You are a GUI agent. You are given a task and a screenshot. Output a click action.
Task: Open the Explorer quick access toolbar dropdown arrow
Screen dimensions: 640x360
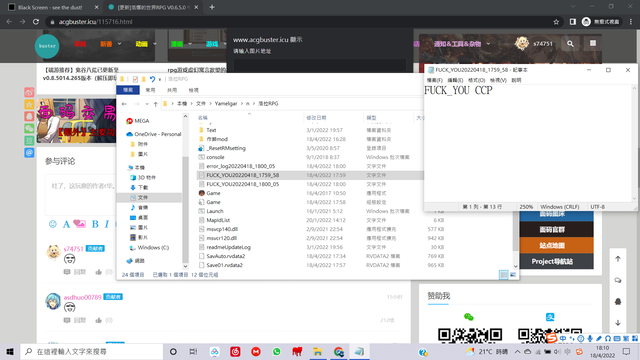(x=160, y=80)
